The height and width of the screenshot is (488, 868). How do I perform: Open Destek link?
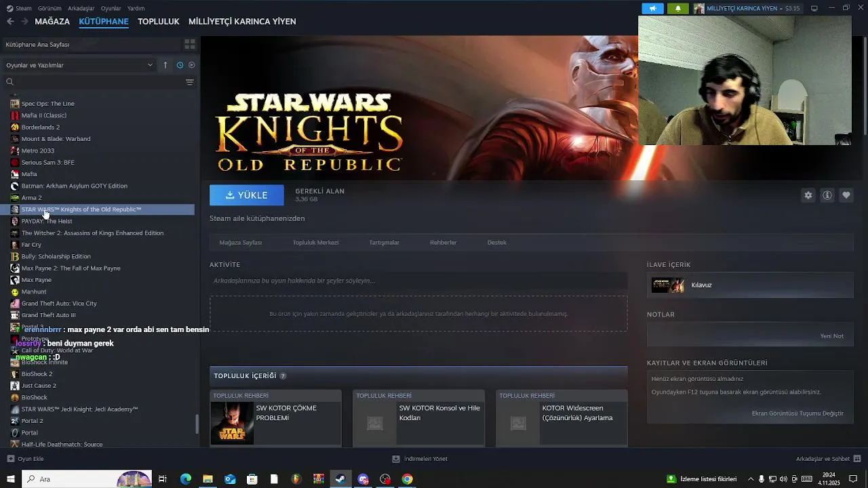(497, 243)
